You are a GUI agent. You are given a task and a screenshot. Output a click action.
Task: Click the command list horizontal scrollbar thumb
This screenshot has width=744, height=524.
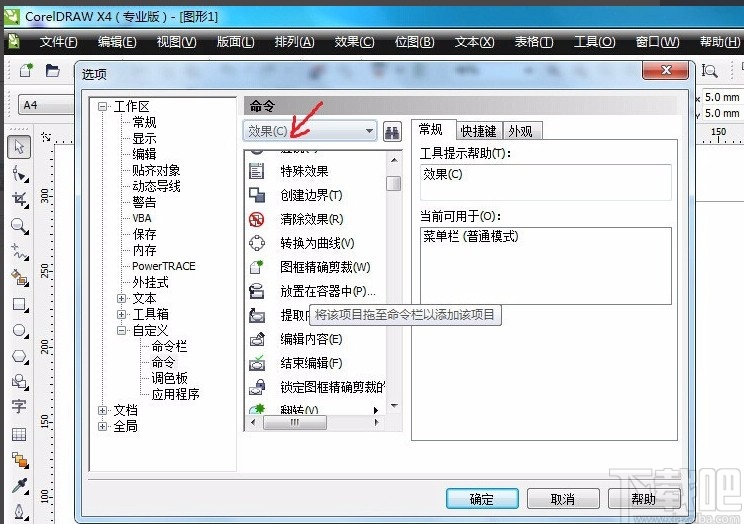coord(295,422)
